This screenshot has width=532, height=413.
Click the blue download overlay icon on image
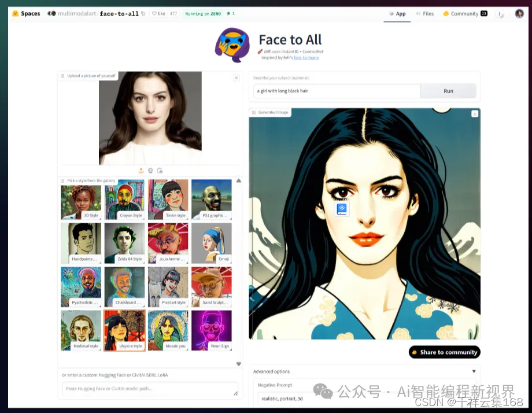coord(342,209)
